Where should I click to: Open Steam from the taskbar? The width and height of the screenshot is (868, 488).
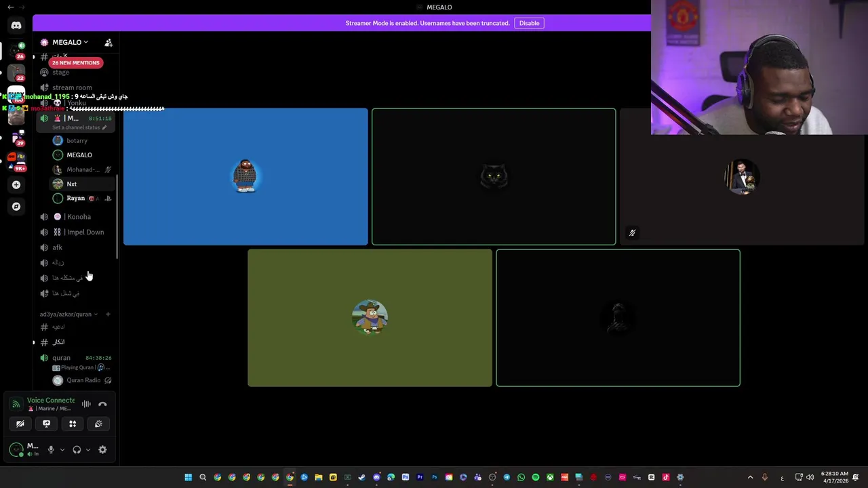click(x=362, y=477)
